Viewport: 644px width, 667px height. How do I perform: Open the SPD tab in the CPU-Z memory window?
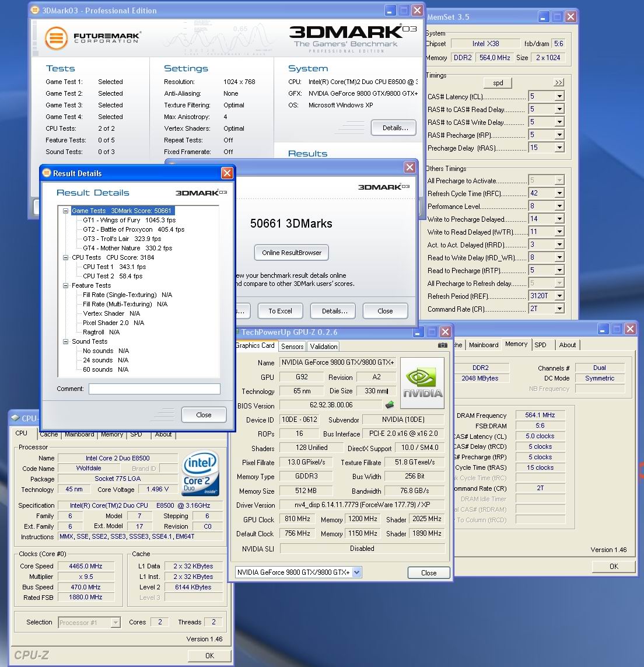[540, 345]
